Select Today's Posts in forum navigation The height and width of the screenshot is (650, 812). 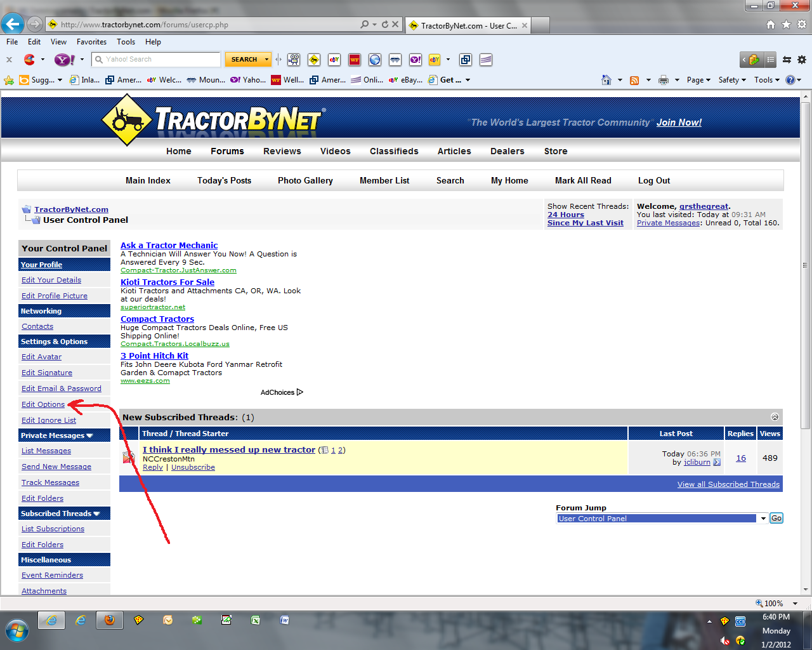pyautogui.click(x=224, y=181)
